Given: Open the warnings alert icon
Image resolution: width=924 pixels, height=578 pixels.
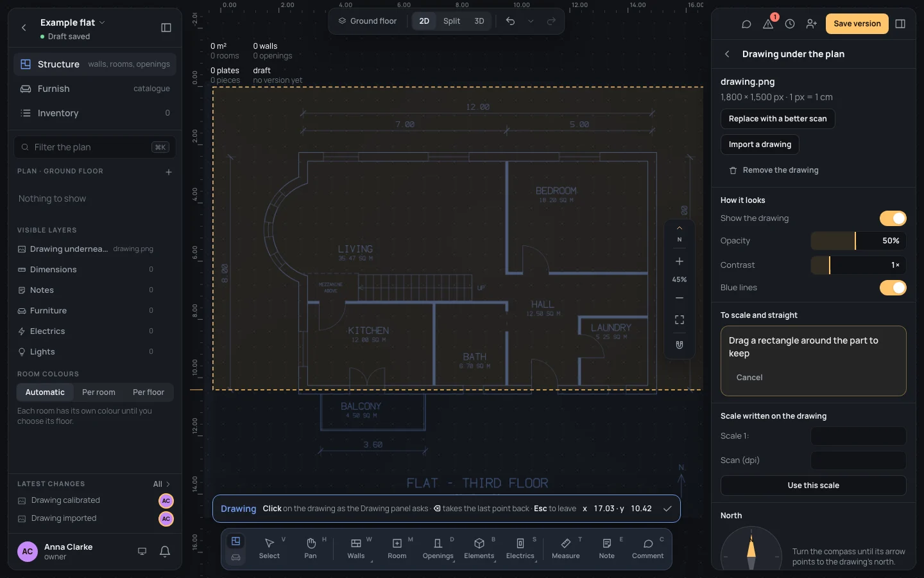Looking at the screenshot, I should tap(768, 24).
